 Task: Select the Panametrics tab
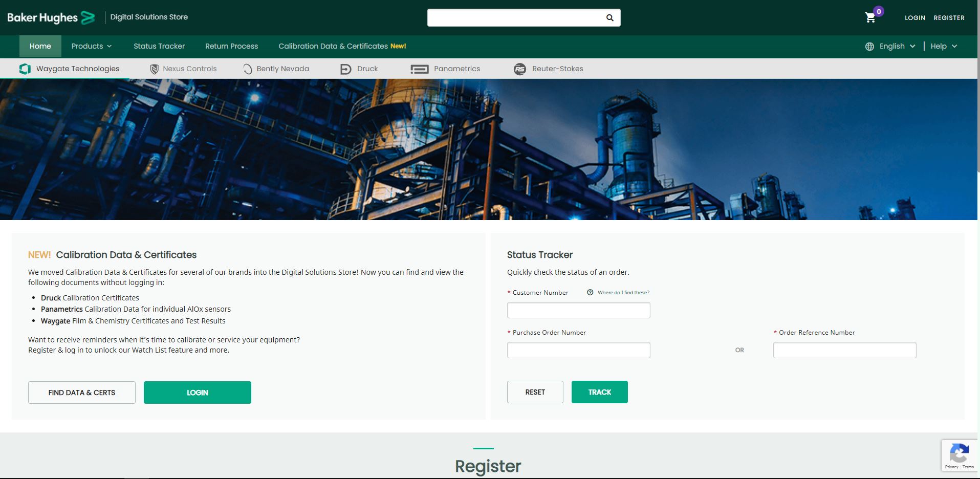(445, 69)
